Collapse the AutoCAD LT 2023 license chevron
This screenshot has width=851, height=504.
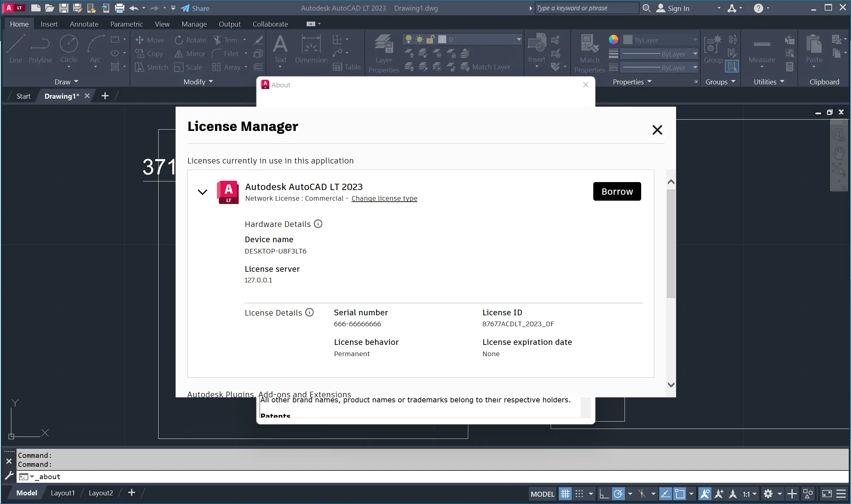pos(203,192)
